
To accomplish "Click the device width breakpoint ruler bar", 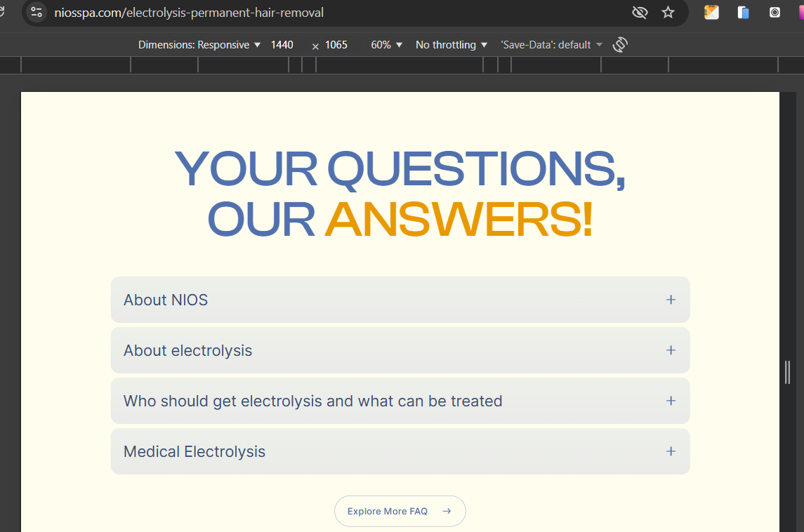I will click(x=402, y=65).
